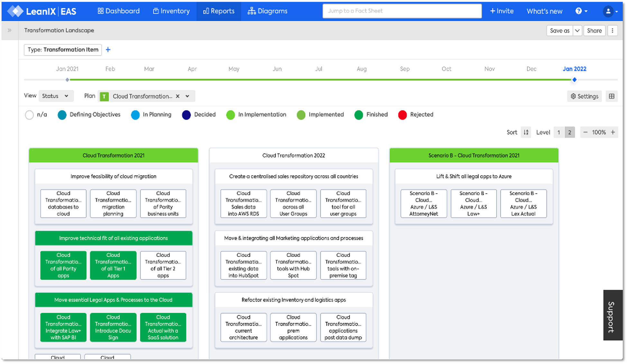Open the Inventory tab

171,11
